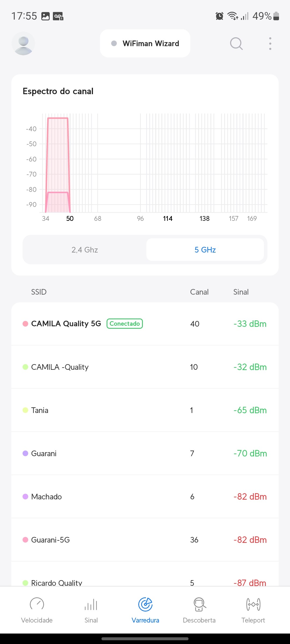Select the 5 GHz band
The image size is (290, 644).
[205, 250]
